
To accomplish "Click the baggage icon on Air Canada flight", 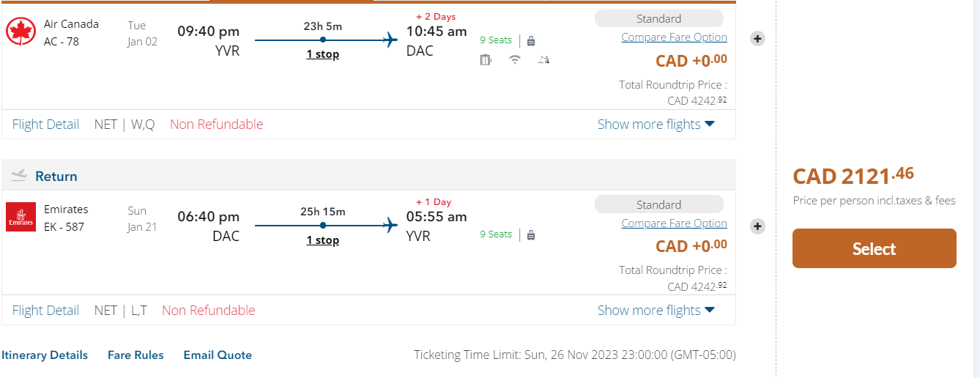I will (531, 40).
